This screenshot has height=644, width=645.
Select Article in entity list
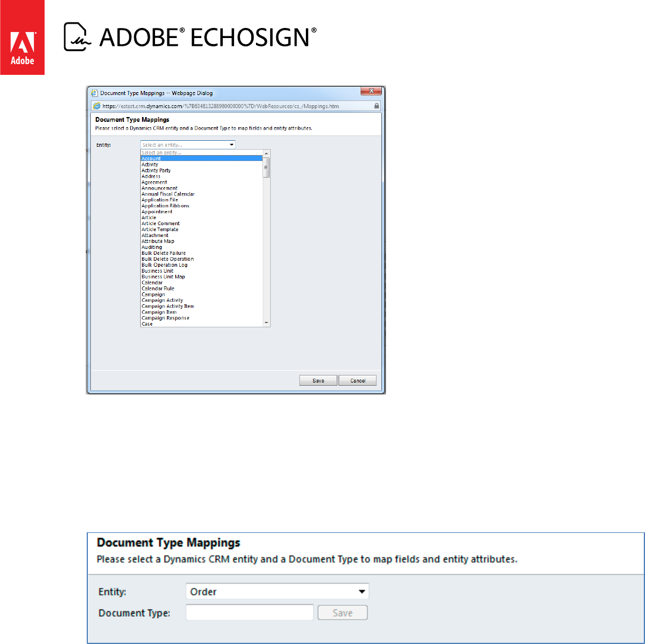click(x=201, y=217)
